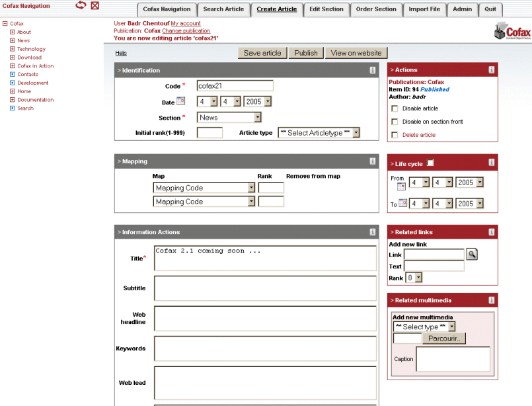Open the Section dropdown showing News
This screenshot has height=406, width=532.
coord(229,118)
